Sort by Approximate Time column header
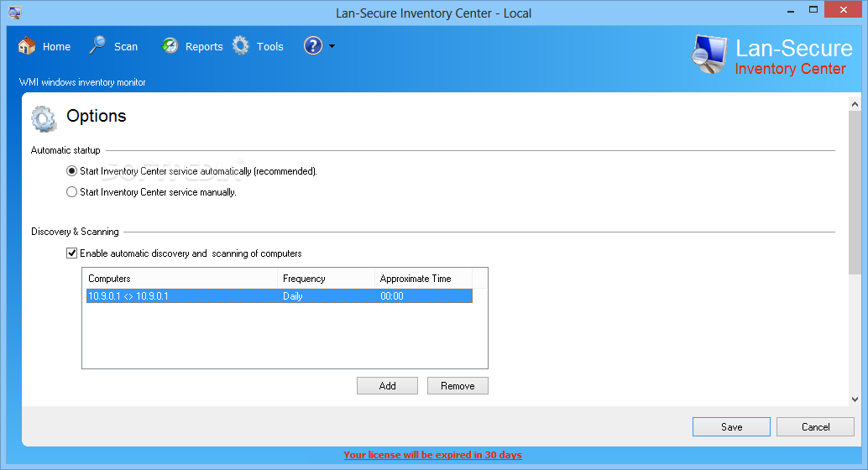868x470 pixels. coord(423,279)
